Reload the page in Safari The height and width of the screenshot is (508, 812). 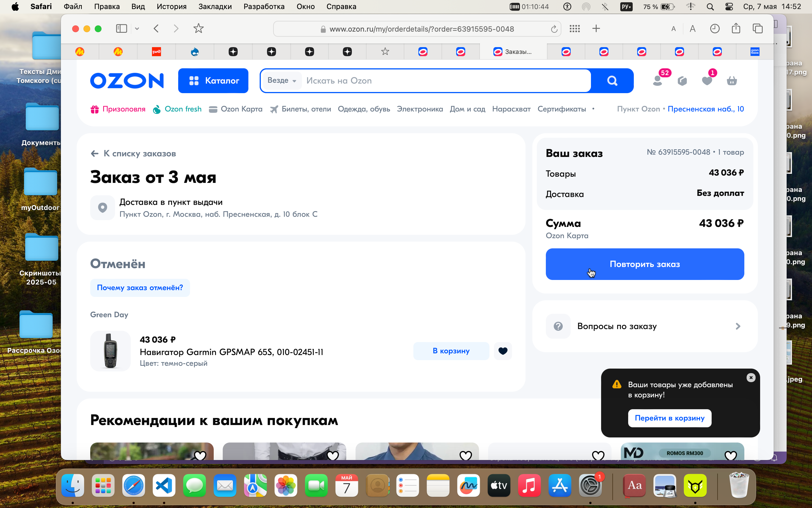(554, 29)
